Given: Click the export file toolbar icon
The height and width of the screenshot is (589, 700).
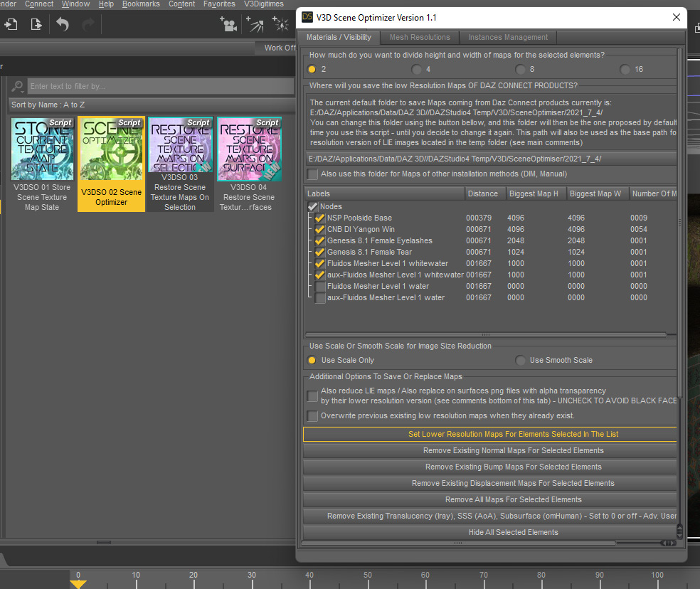Looking at the screenshot, I should click(36, 24).
